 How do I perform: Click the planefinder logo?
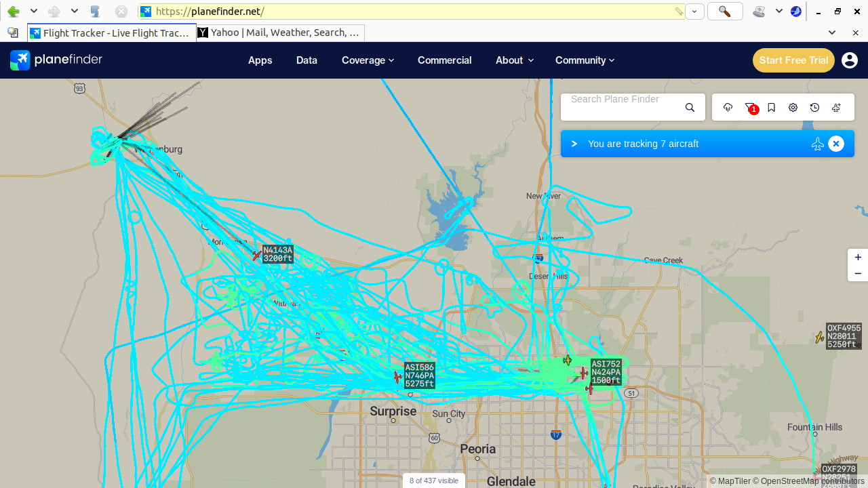tap(56, 60)
